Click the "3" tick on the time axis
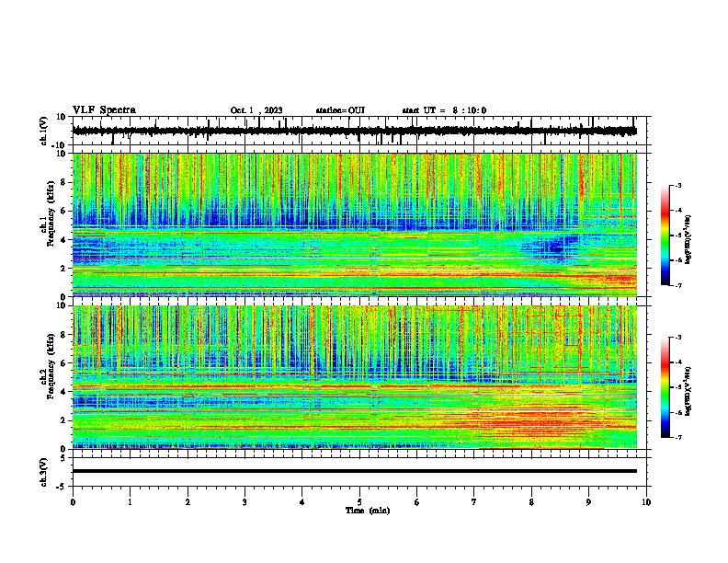728x563 pixels. [245, 502]
